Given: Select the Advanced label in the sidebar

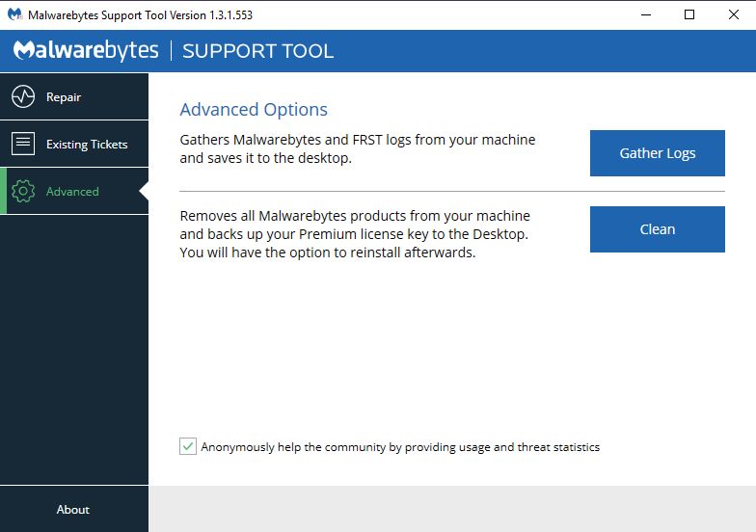Looking at the screenshot, I should 72,191.
